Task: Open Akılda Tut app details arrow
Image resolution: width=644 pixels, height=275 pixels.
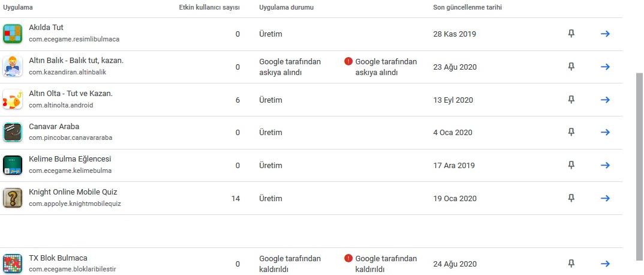Action: tap(605, 34)
